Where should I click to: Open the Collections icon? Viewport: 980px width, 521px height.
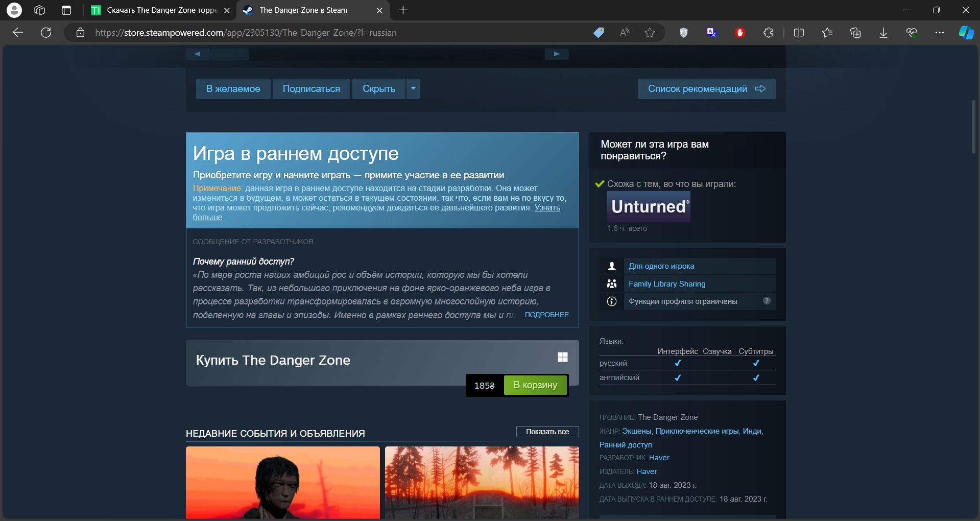tap(855, 33)
